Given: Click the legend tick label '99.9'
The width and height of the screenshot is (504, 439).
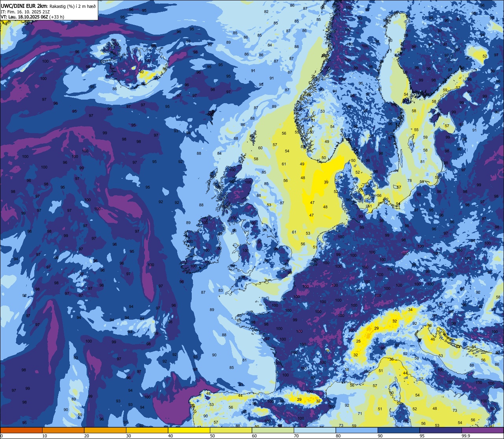Looking at the screenshot, I should coord(466,436).
